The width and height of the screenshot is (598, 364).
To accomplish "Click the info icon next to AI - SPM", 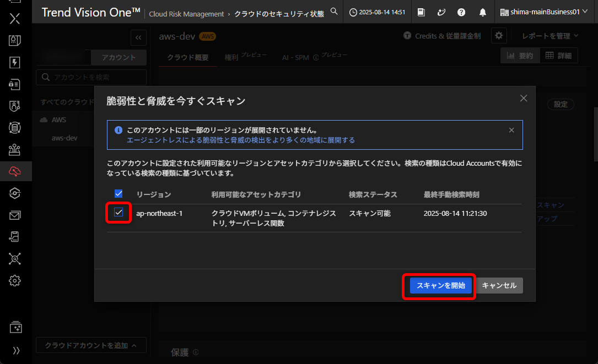I will point(316,58).
